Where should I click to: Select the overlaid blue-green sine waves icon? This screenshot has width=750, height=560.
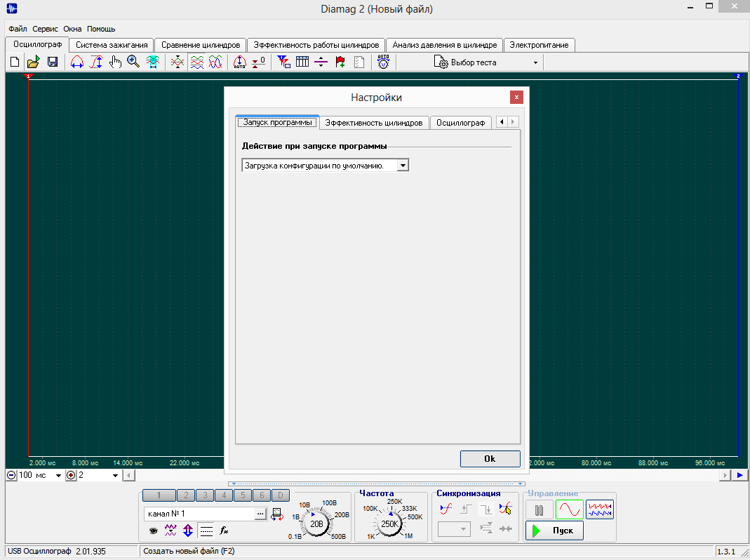[215, 62]
